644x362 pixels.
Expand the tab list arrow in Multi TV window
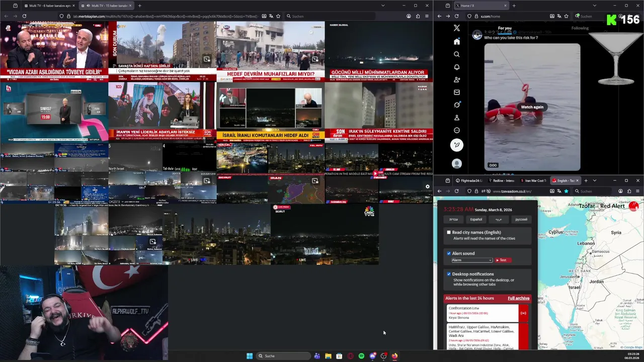point(383,6)
